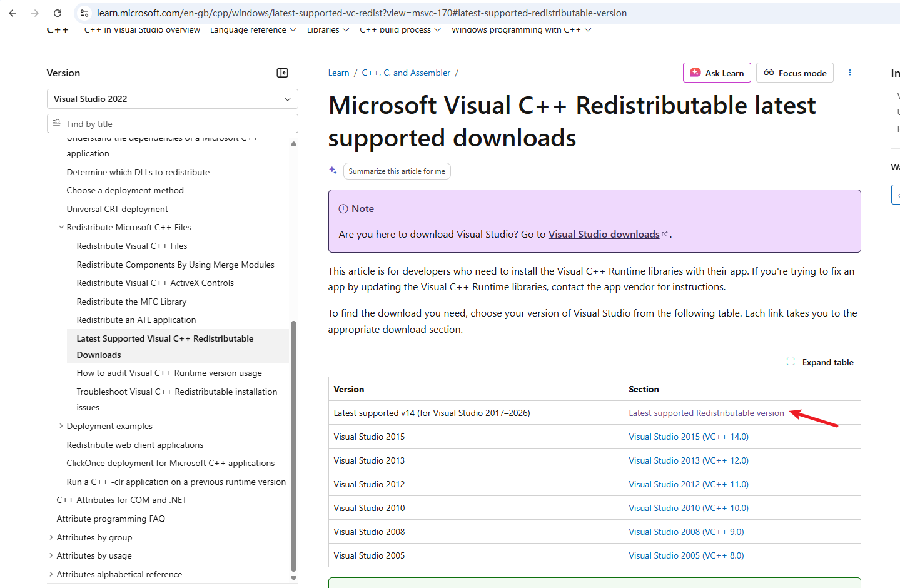900x588 pixels.
Task: Select Redistribute Visual C++ ActiveX Controls
Action: (x=155, y=283)
